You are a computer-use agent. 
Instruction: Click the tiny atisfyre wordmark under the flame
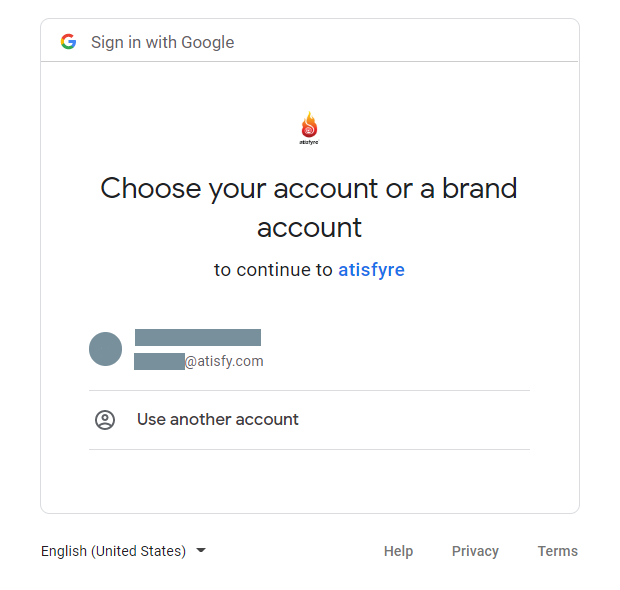point(309,142)
